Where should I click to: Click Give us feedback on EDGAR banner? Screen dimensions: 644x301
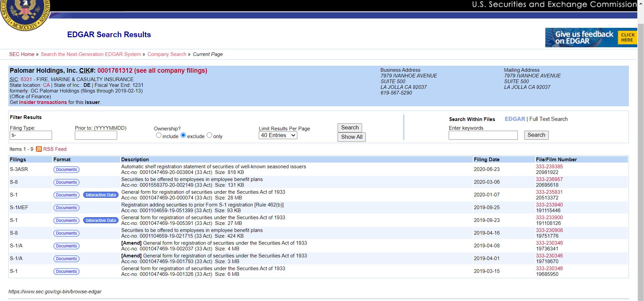[591, 38]
